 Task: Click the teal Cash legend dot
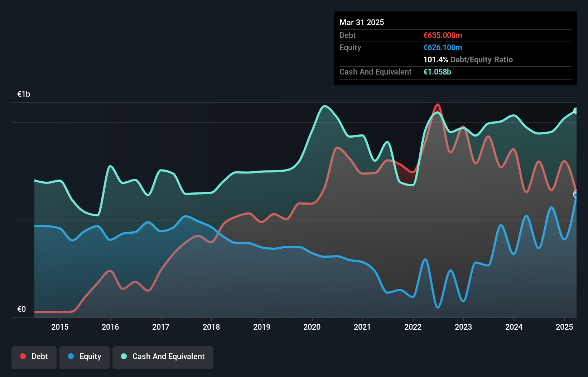click(x=124, y=356)
